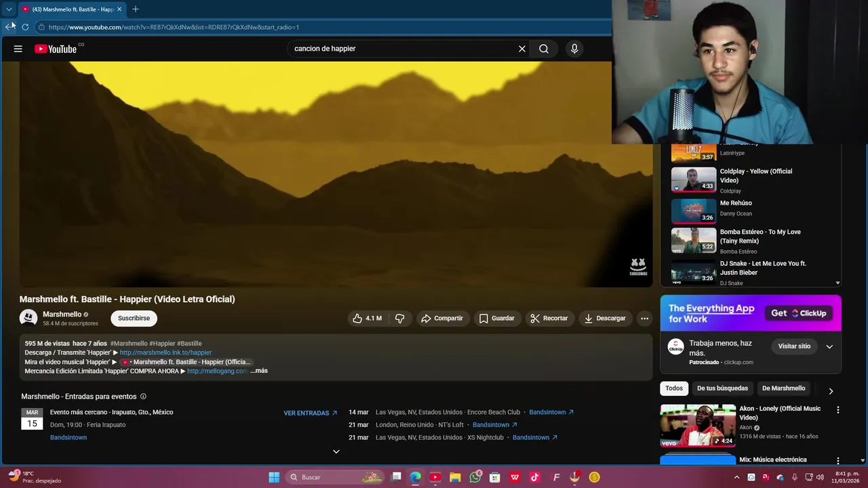Click the video player area

point(336,174)
